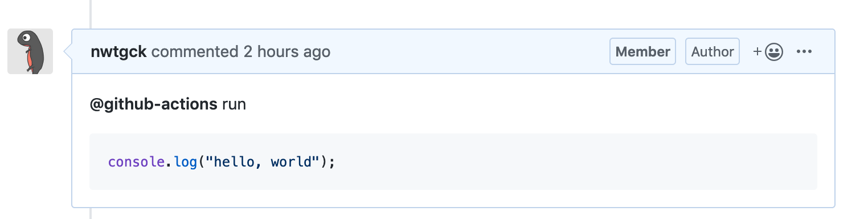Click the vertical timeline line above the avatar
This screenshot has width=868, height=219.
[90, 14]
